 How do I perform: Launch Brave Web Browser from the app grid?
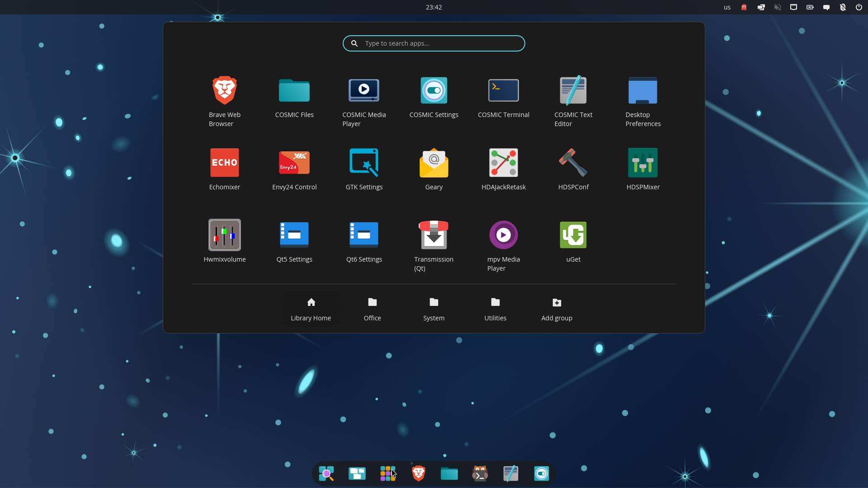pyautogui.click(x=225, y=102)
